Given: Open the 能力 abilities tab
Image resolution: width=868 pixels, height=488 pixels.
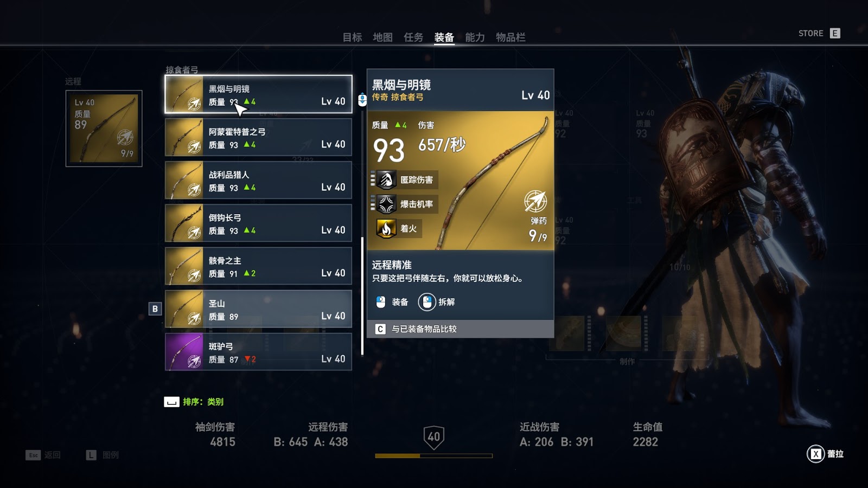Looking at the screenshot, I should point(475,37).
